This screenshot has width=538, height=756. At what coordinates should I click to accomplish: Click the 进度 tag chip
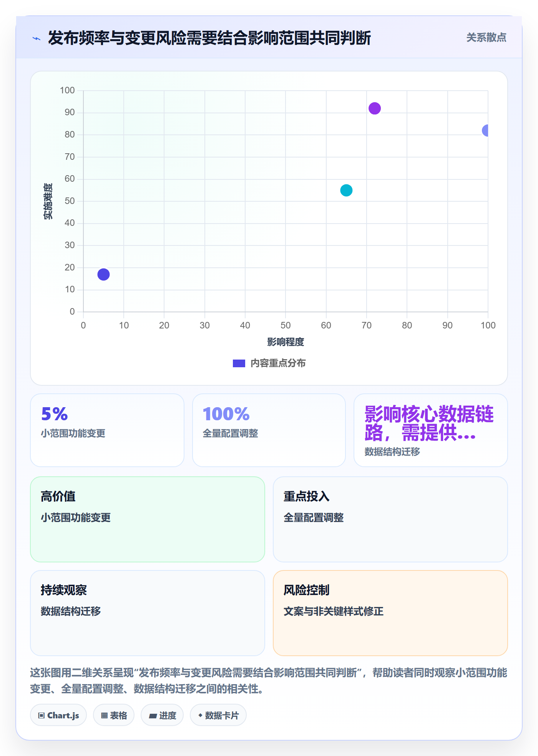click(162, 715)
